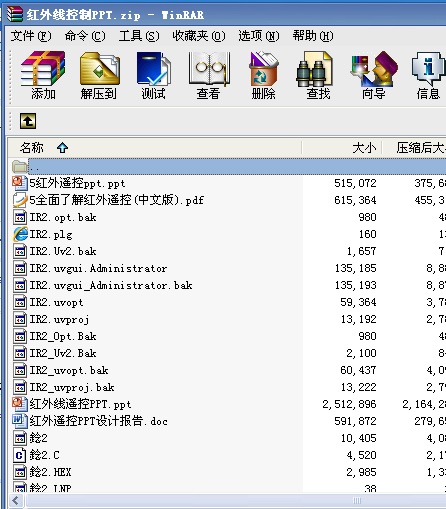Image resolution: width=446 pixels, height=509 pixels.
Task: Sort the list by the 压缩后大小 column header
Action: click(414, 147)
